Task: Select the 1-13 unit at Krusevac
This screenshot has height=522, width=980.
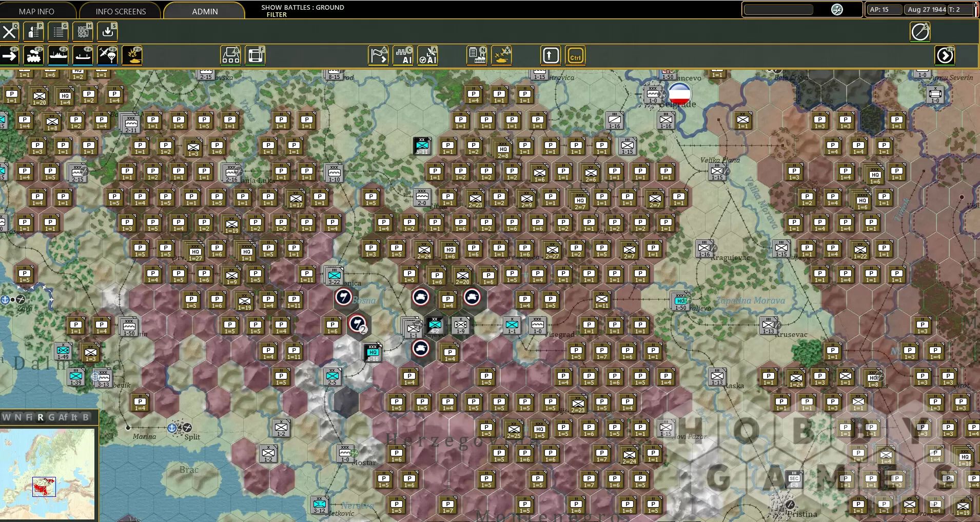Action: pos(768,326)
